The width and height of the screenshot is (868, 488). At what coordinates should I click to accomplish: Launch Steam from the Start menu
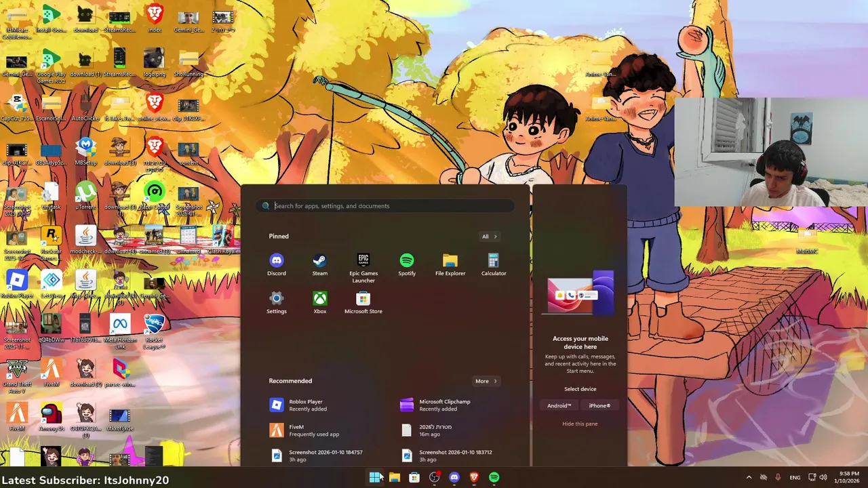[319, 265]
